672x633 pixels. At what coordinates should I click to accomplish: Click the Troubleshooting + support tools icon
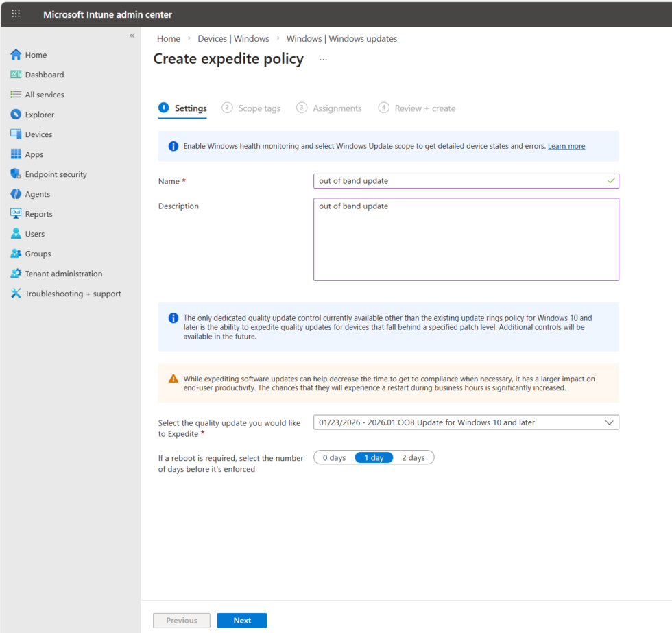coord(16,293)
